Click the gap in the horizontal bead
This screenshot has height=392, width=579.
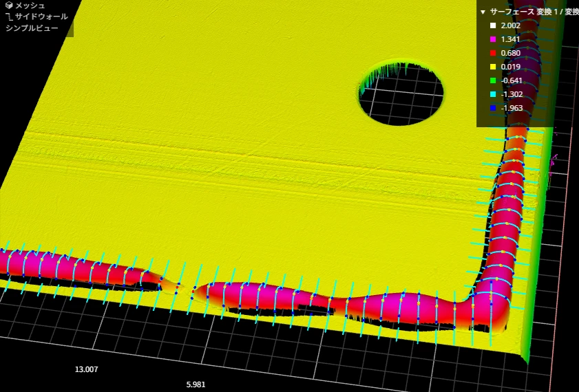tap(187, 288)
